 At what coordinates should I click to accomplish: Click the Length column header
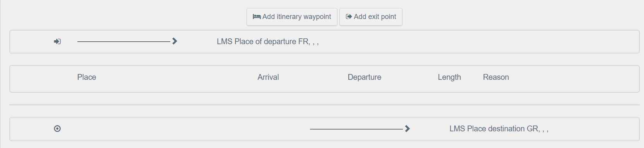tap(449, 77)
